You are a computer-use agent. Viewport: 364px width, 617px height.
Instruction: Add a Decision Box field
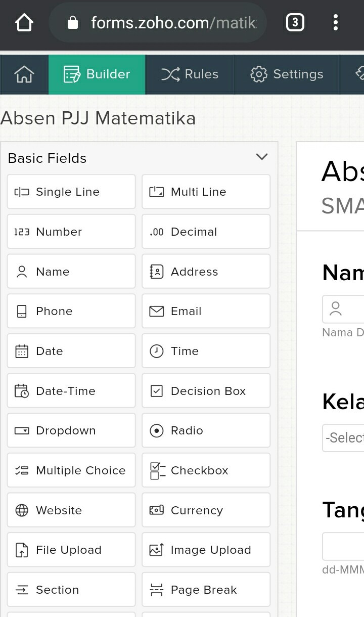click(x=206, y=391)
